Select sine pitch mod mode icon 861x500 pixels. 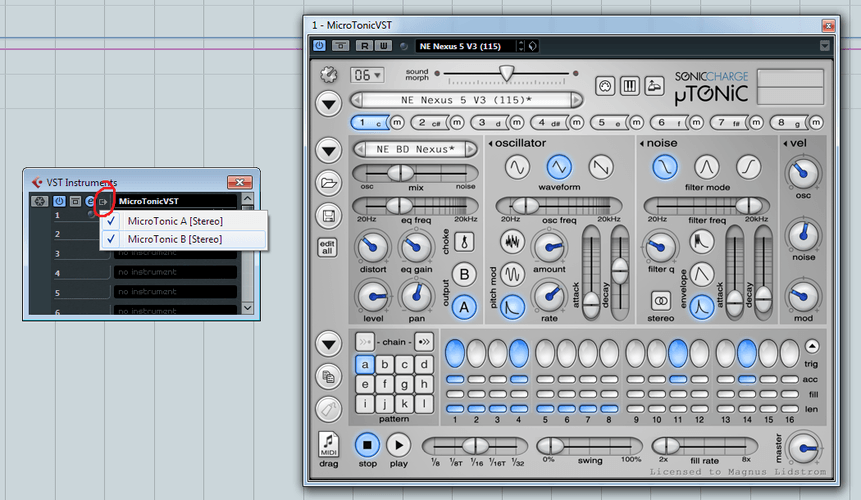click(x=512, y=274)
